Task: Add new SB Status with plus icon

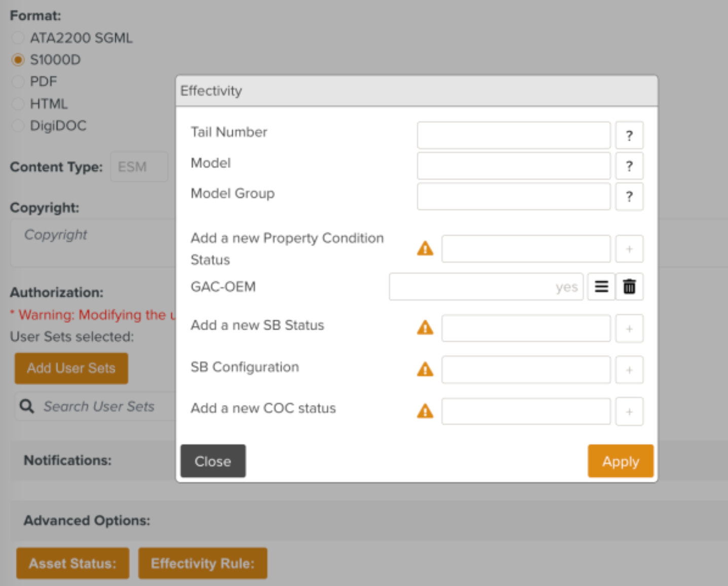Action: pos(629,329)
